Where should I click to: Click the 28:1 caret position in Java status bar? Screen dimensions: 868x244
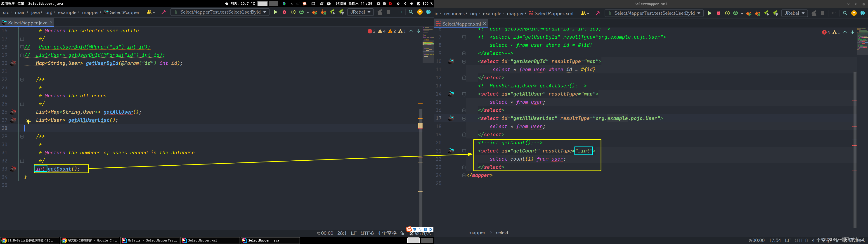(x=342, y=233)
